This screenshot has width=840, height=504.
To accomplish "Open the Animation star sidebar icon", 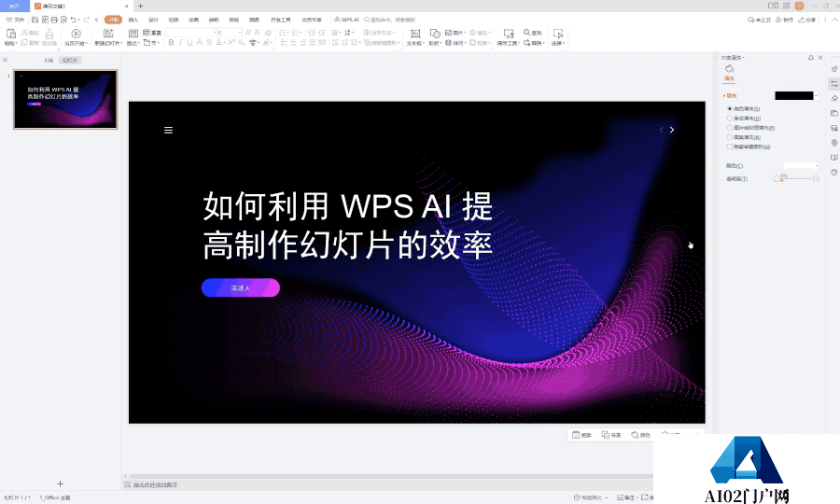I will point(834,99).
